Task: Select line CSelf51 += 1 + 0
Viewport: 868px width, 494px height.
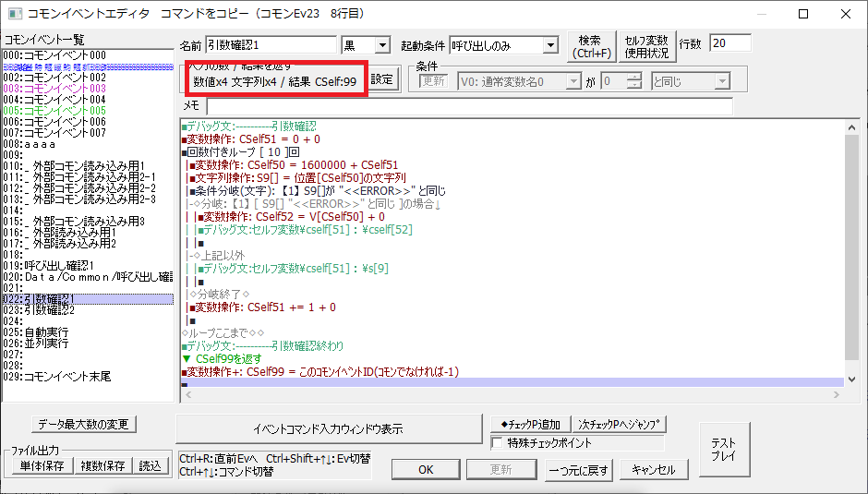Action: 262,307
